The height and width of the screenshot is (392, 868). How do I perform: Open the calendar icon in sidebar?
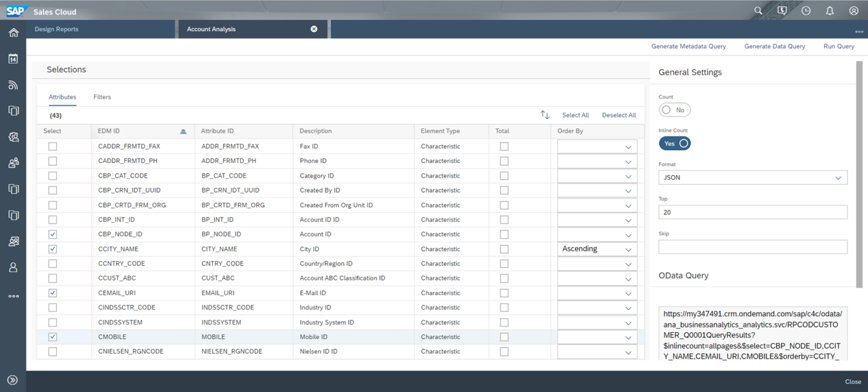pyautogui.click(x=14, y=59)
